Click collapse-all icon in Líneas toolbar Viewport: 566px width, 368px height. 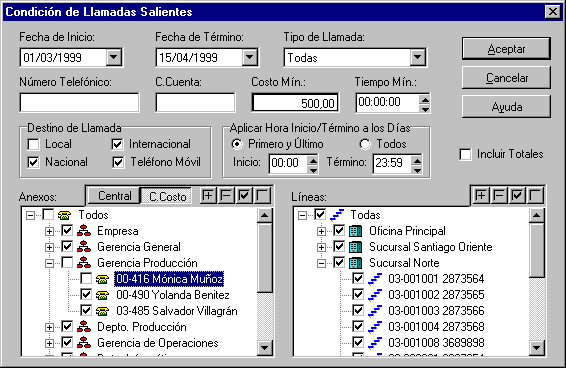(499, 196)
